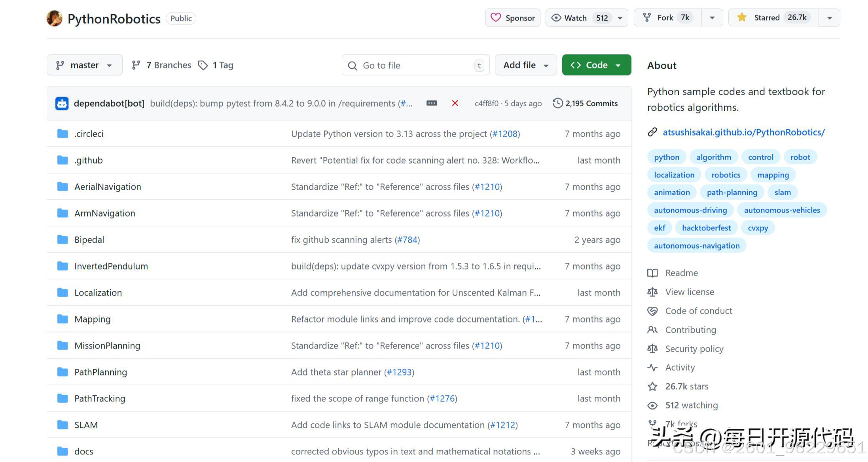This screenshot has width=868, height=462.
Task: Open the 512 watching link
Action: [692, 405]
